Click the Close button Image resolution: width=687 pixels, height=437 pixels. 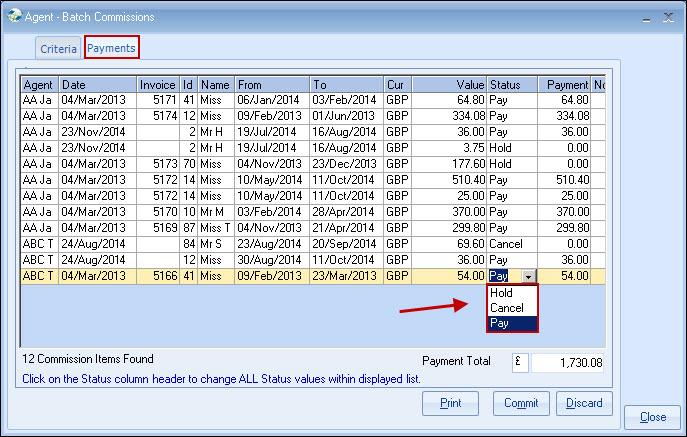click(653, 417)
